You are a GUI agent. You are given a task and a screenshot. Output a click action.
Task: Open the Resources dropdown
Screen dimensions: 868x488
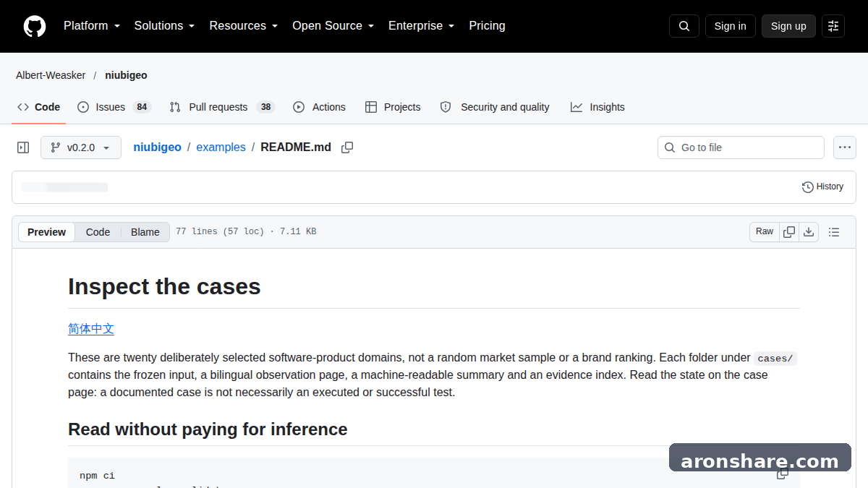click(x=244, y=26)
